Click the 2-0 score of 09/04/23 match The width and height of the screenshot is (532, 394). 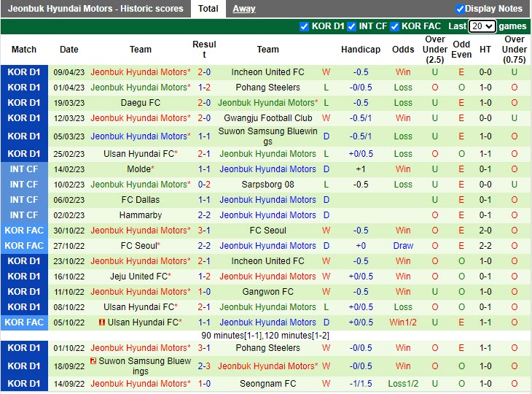pyautogui.click(x=204, y=72)
